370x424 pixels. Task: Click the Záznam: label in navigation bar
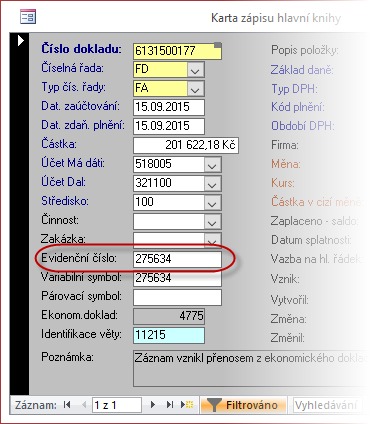coord(36,405)
